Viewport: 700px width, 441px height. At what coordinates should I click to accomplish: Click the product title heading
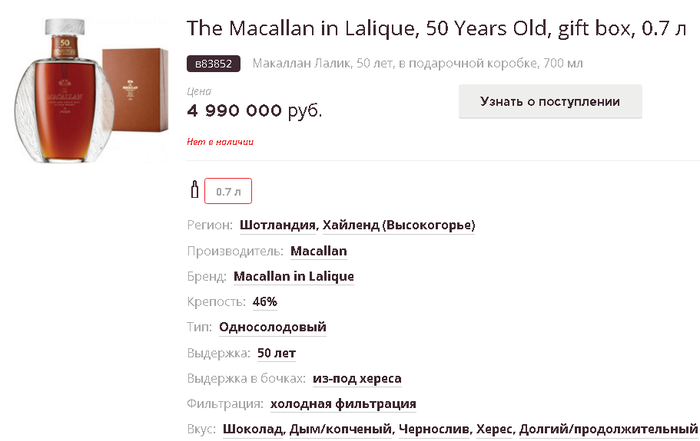click(435, 28)
